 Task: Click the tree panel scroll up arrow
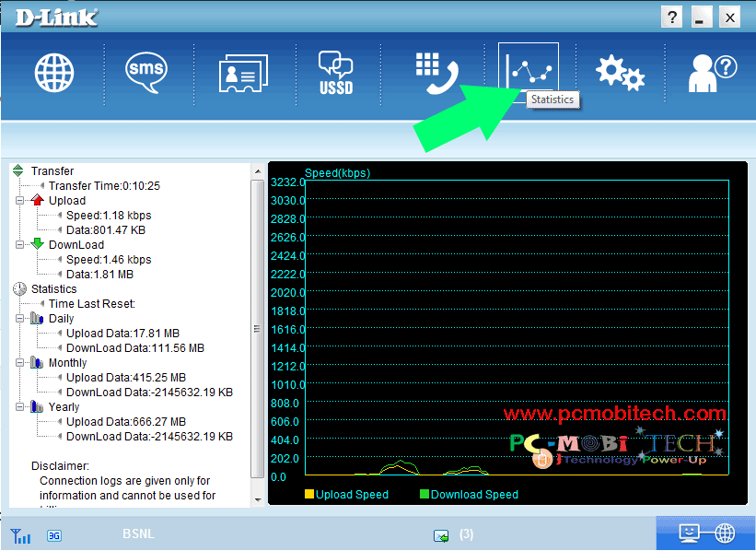[x=258, y=171]
